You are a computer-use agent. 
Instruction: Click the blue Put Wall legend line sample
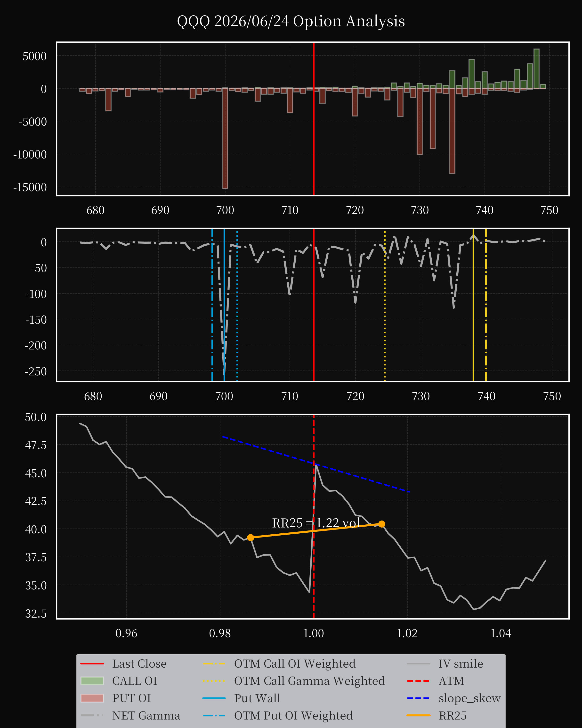click(x=214, y=698)
